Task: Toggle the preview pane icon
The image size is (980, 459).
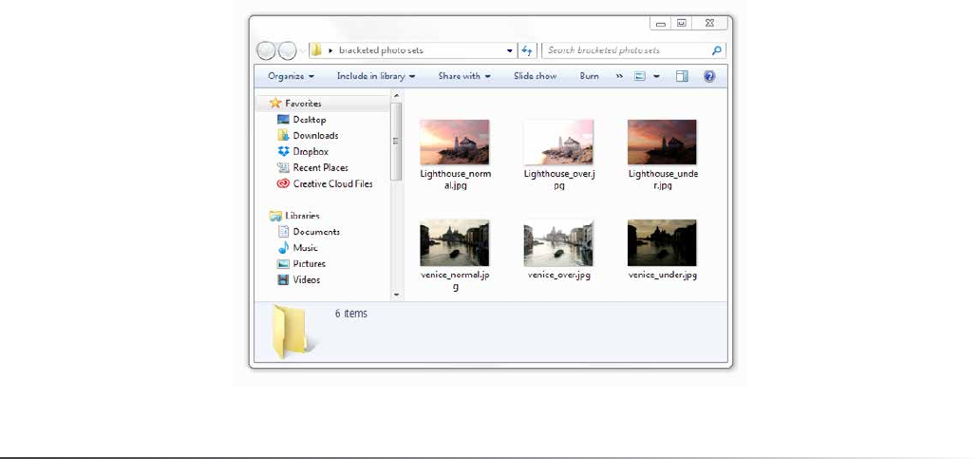Action: click(682, 76)
